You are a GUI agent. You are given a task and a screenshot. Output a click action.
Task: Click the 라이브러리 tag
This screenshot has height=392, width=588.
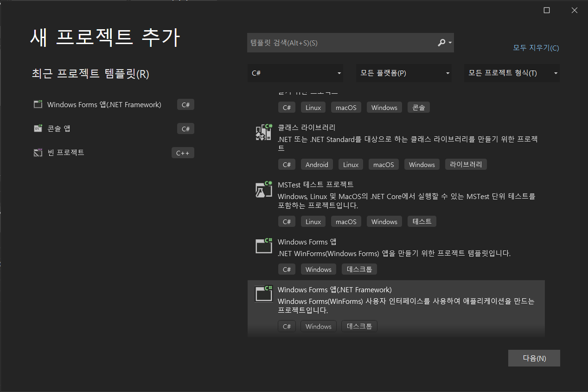pos(466,164)
